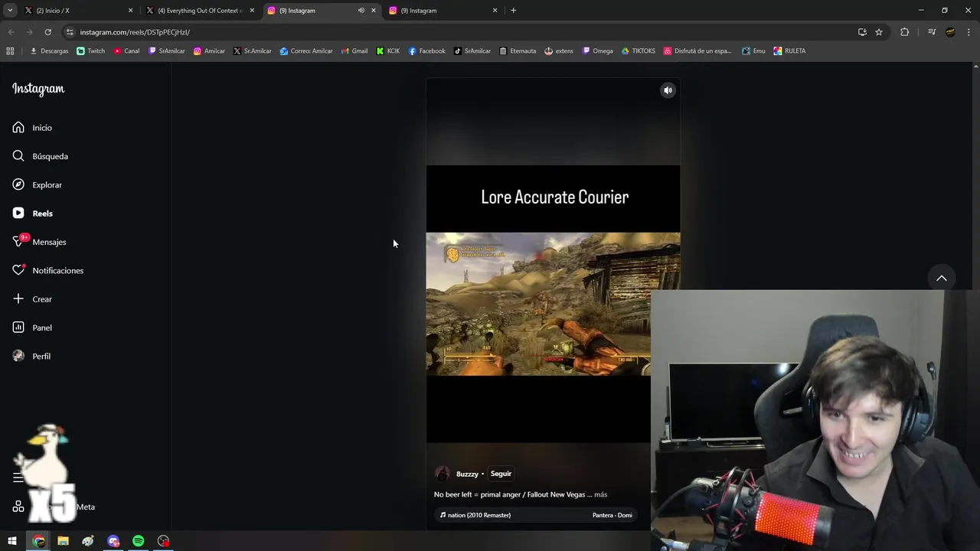
Task: Open Omega bookmark
Action: [597, 51]
